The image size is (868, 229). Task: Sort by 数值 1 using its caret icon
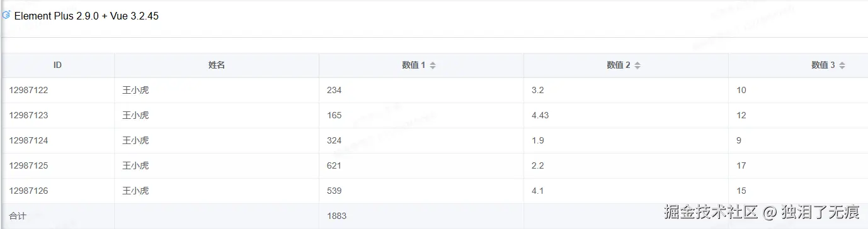tap(433, 65)
